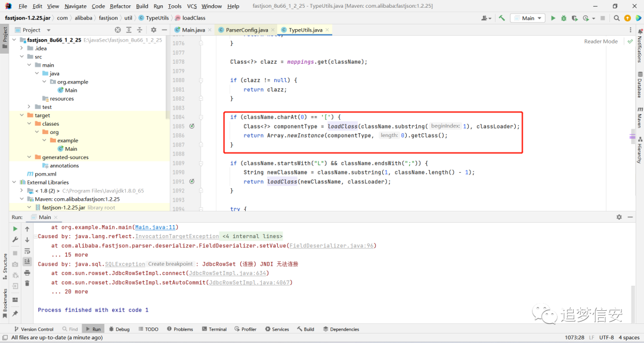Click the orange IDE update arrow icon
Screen dimensions: 644x343
coord(627,18)
